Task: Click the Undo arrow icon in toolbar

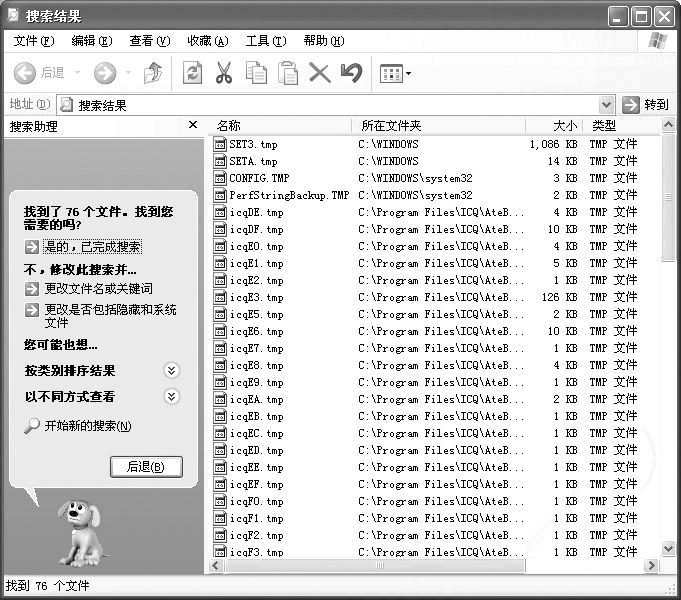Action: pyautogui.click(x=351, y=73)
